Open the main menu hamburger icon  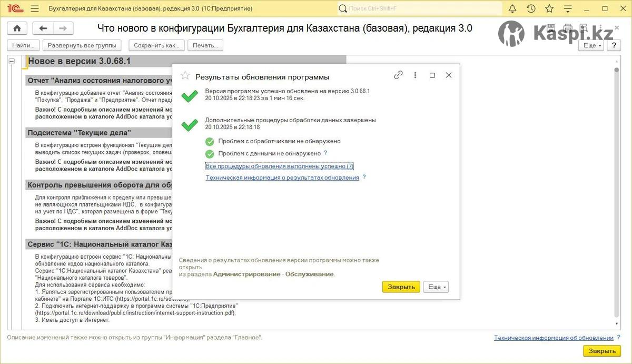(x=35, y=9)
